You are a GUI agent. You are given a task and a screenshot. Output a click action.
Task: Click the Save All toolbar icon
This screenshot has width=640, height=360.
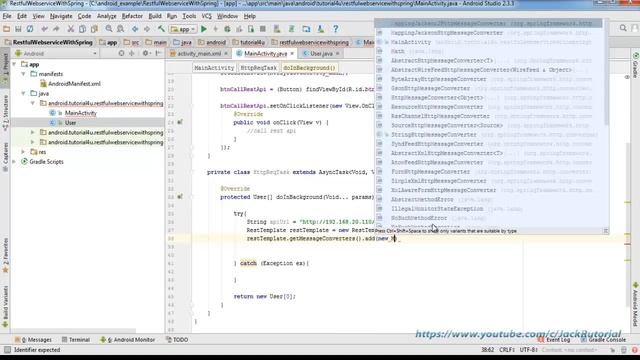(x=18, y=29)
